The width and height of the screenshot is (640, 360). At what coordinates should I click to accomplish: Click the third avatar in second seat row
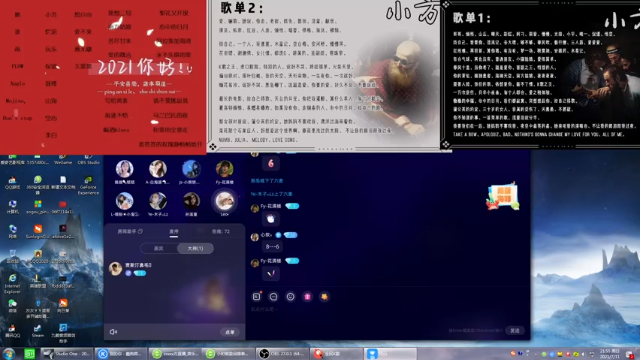(191, 201)
